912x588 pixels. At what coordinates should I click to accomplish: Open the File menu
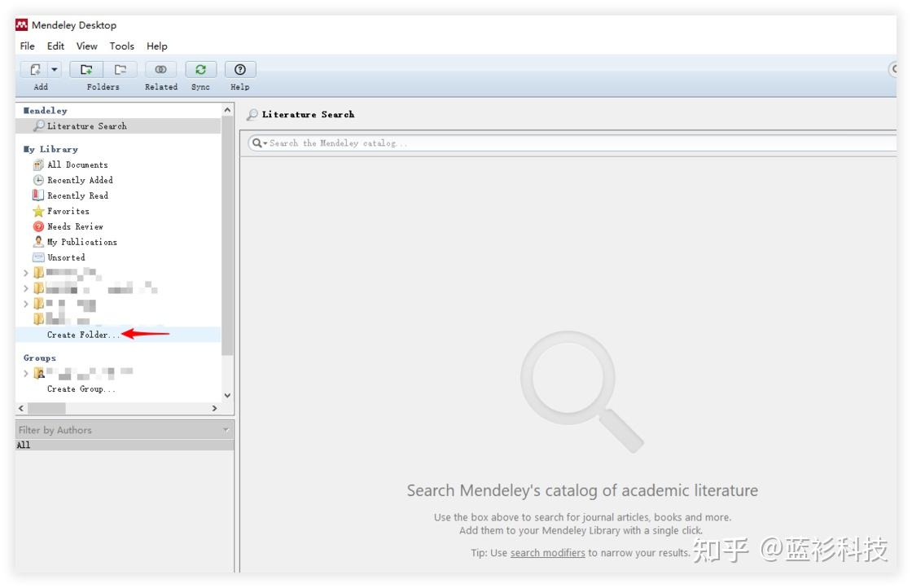[28, 46]
